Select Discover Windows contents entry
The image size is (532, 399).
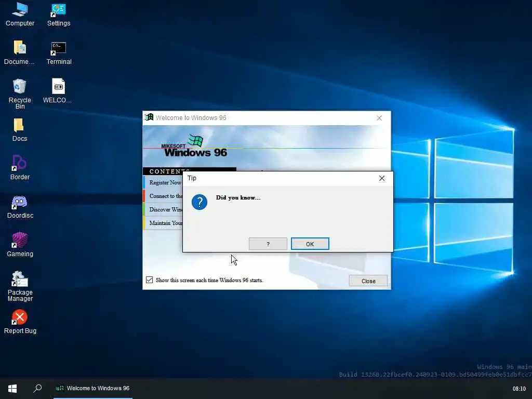tap(163, 209)
